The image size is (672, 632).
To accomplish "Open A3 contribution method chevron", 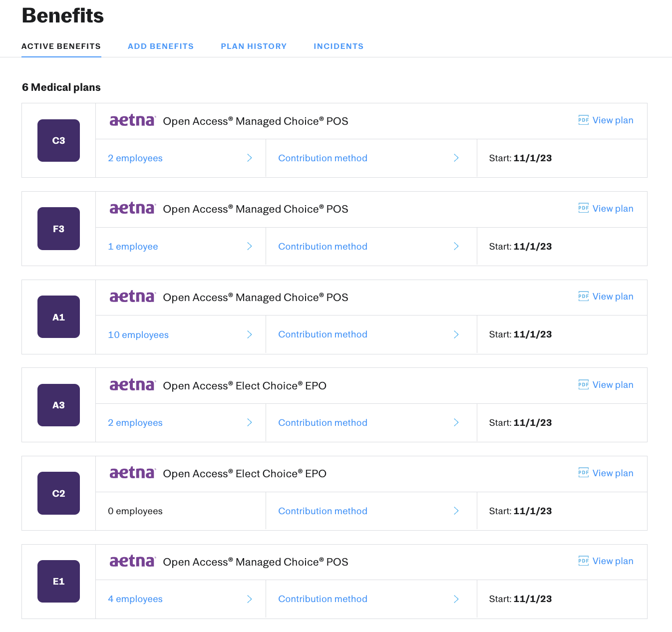I will click(456, 422).
